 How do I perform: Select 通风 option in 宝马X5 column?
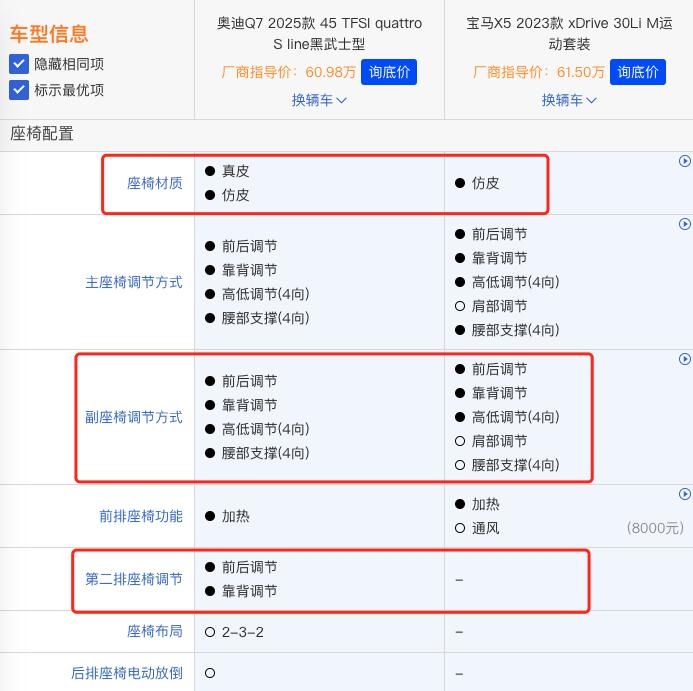pyautogui.click(x=485, y=528)
